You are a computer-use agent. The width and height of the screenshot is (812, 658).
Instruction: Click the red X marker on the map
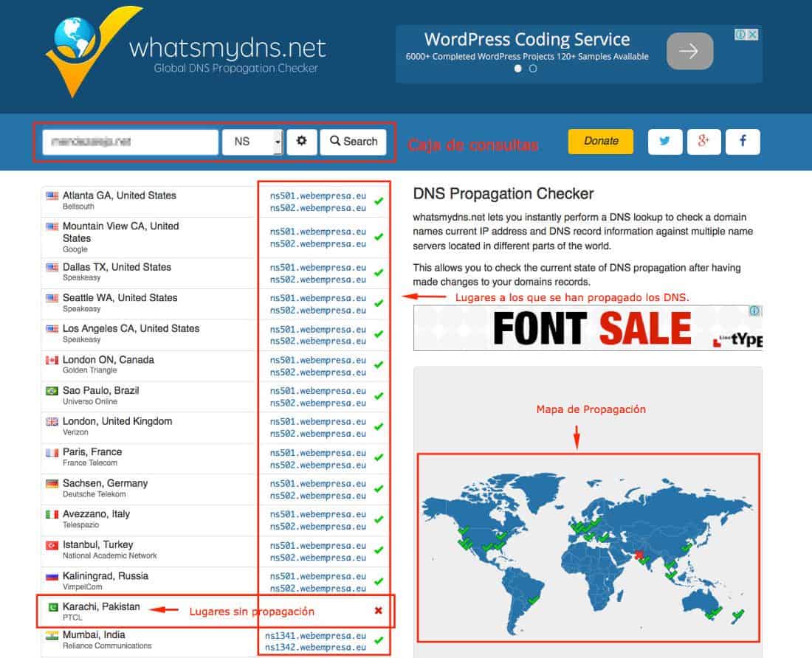[639, 555]
